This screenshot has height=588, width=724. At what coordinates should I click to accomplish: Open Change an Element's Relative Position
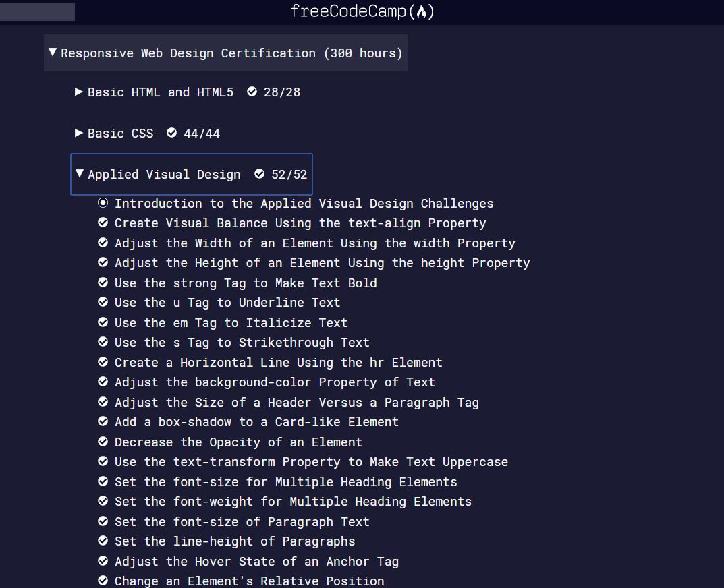point(250,581)
